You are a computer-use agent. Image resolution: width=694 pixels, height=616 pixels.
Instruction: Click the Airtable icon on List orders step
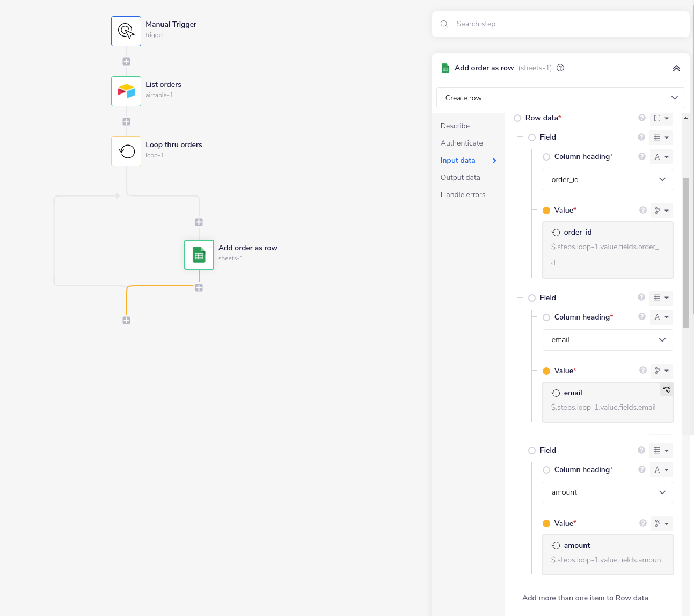coord(126,91)
